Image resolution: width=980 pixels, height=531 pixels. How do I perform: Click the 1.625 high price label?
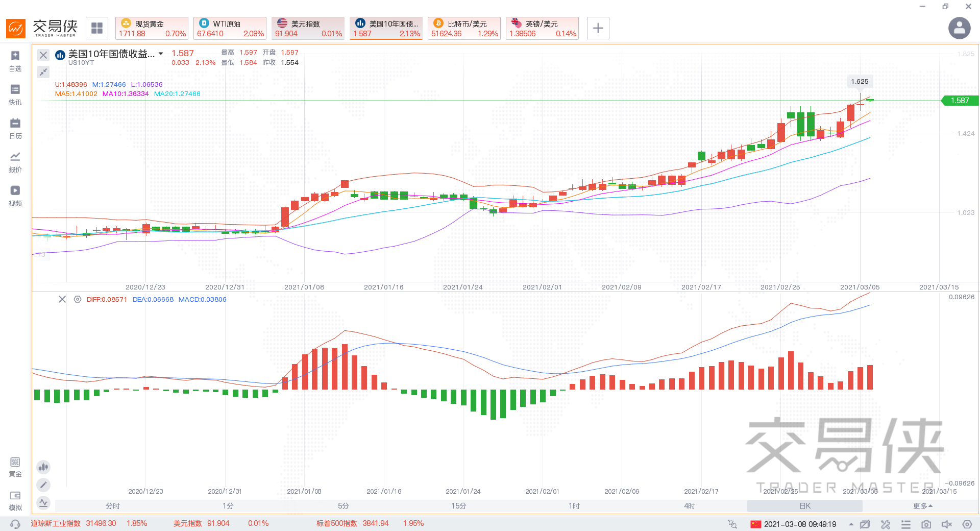coord(860,81)
